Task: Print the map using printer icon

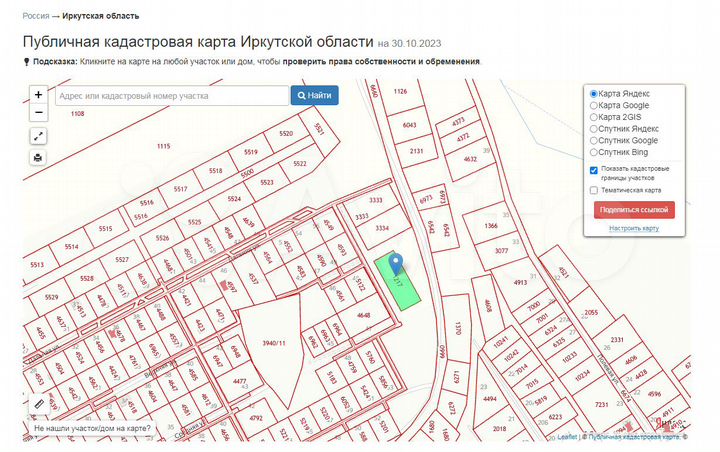Action: (39, 158)
